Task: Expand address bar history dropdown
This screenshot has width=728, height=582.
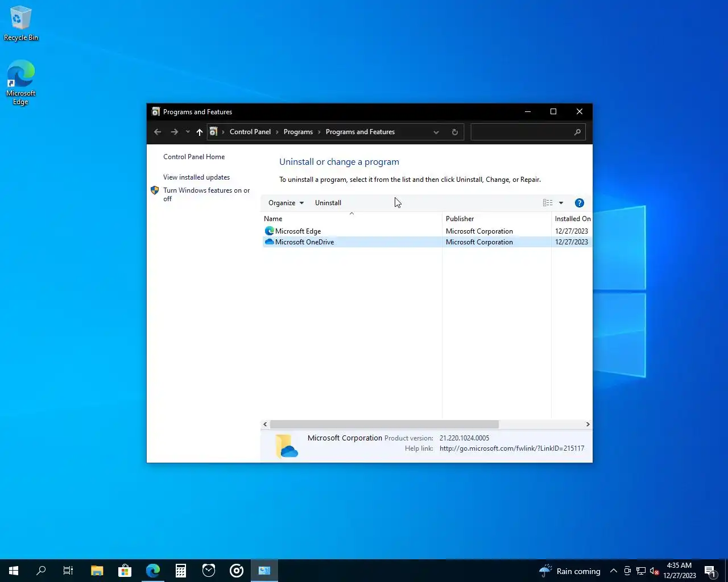Action: (436, 132)
